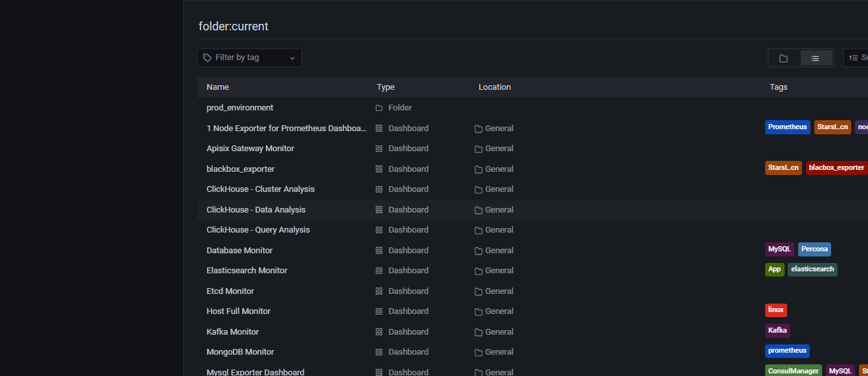Click General folder icon in blackbox_exporter row
The image size is (868, 376).
tap(479, 169)
